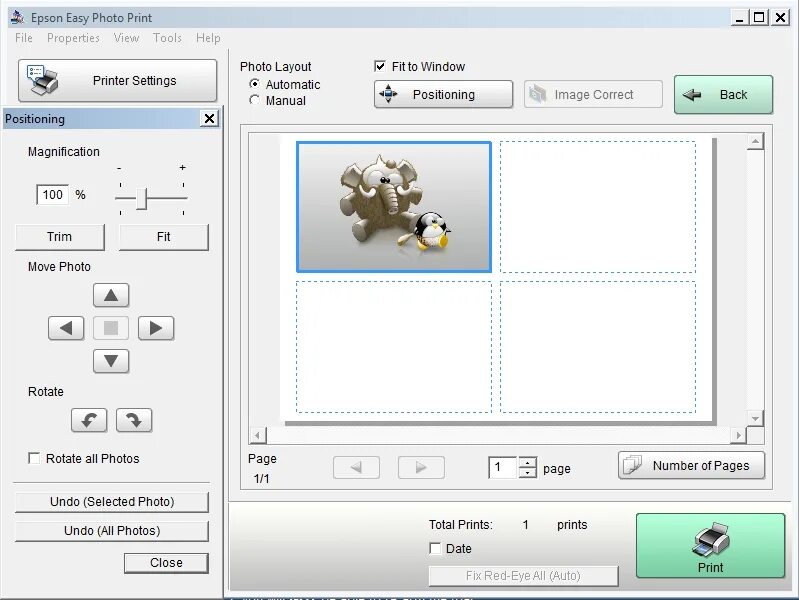Click Fix Red-Eye All (Auto)

tap(523, 576)
